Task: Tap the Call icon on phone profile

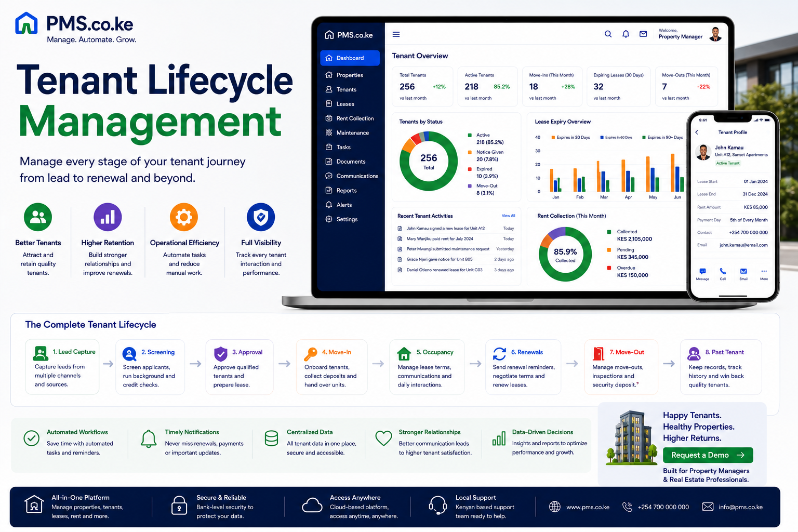Action: tap(723, 271)
